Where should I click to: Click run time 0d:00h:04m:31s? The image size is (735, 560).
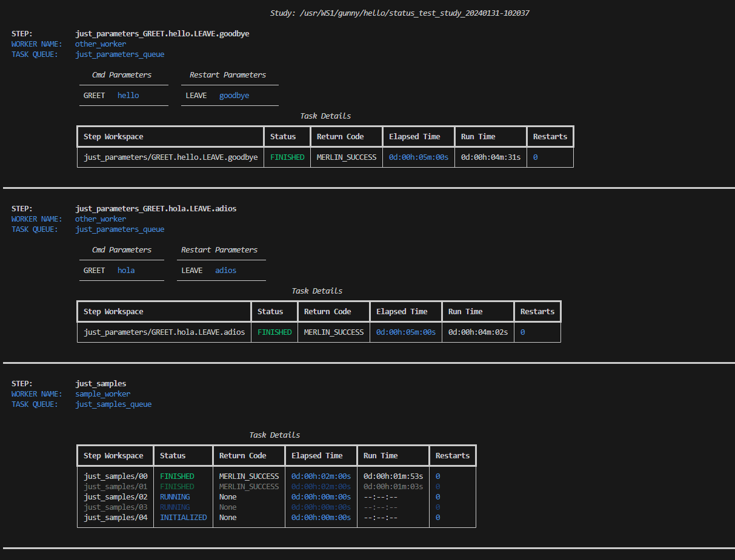pos(491,157)
